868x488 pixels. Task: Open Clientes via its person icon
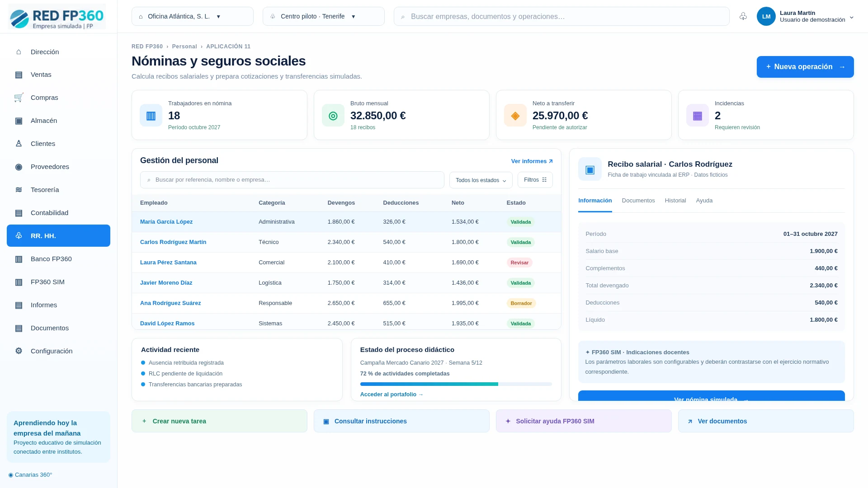click(19, 144)
